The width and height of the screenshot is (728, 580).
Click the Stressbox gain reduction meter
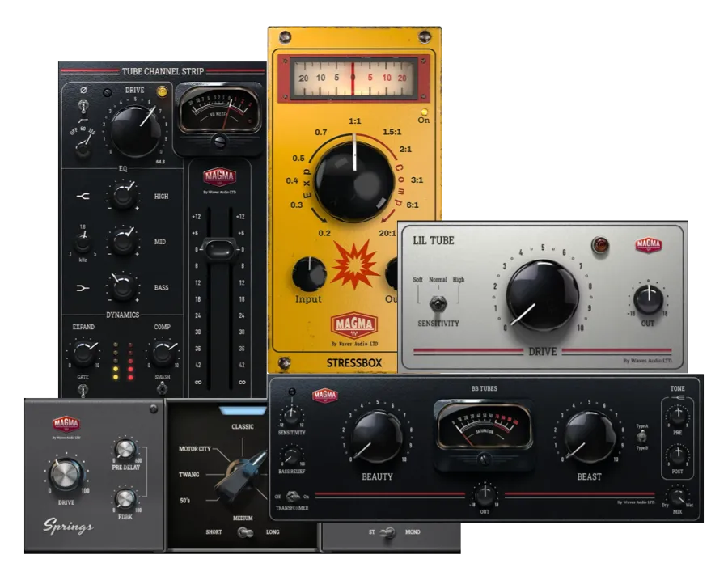coord(353,77)
